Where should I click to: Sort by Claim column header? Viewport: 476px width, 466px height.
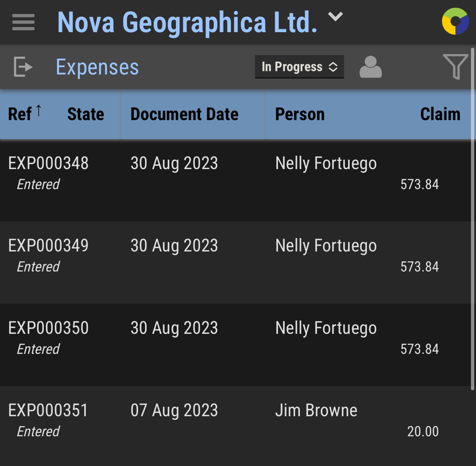[x=440, y=114]
